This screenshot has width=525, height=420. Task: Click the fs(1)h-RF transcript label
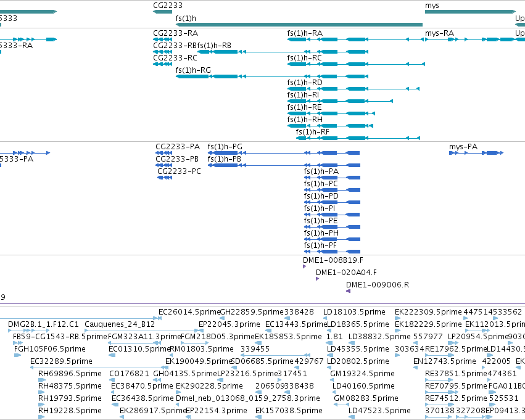313,132
